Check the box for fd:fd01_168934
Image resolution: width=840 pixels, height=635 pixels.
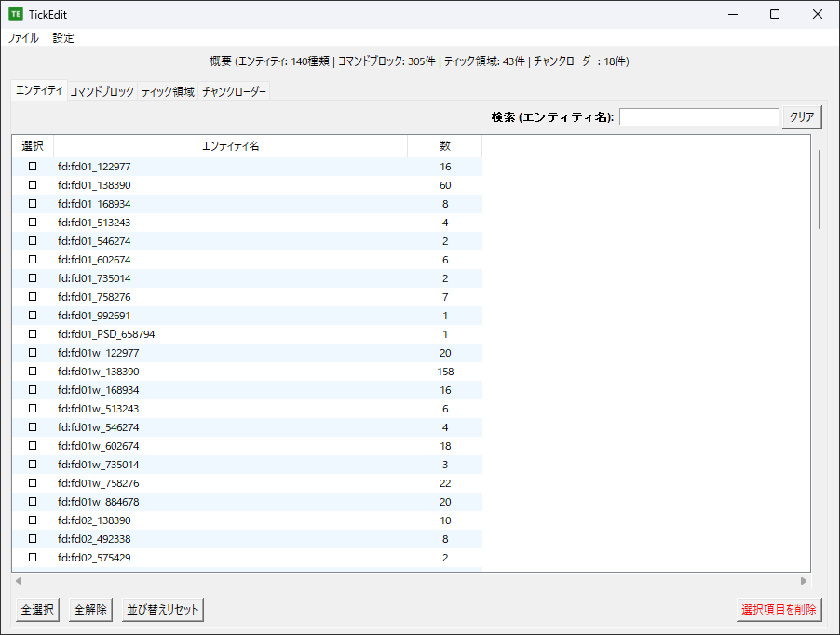point(33,204)
